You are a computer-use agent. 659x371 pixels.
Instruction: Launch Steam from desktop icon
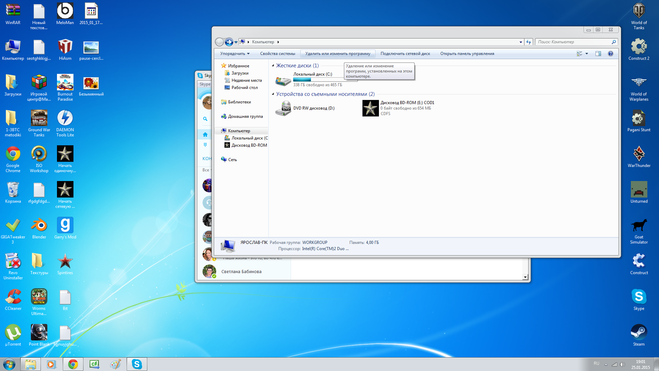638,335
